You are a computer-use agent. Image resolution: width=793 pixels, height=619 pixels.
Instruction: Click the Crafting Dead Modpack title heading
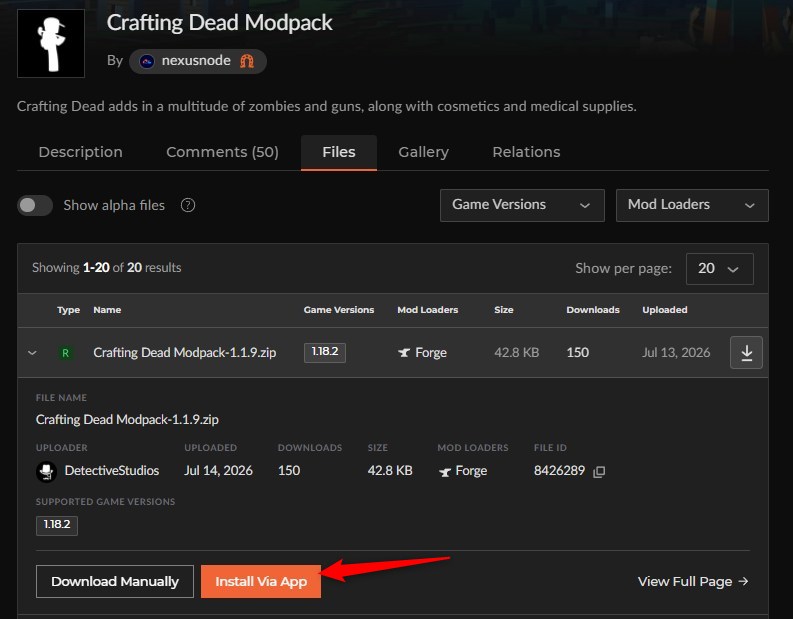point(219,23)
